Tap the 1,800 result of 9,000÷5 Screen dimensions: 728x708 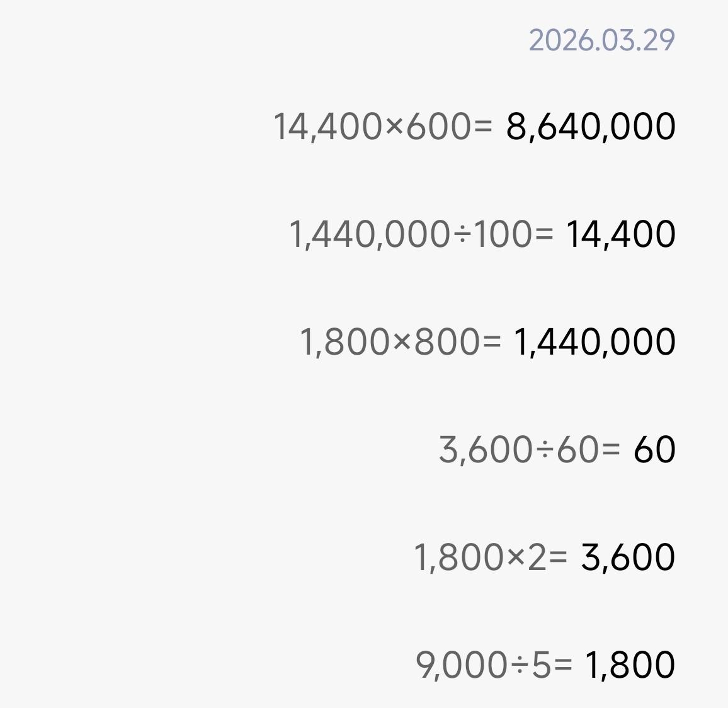(630, 665)
